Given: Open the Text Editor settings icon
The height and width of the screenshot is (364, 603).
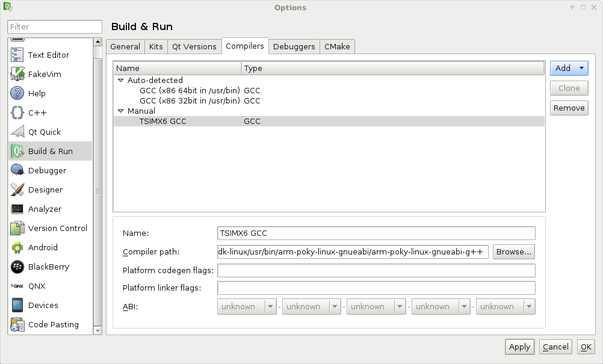Looking at the screenshot, I should tap(17, 55).
